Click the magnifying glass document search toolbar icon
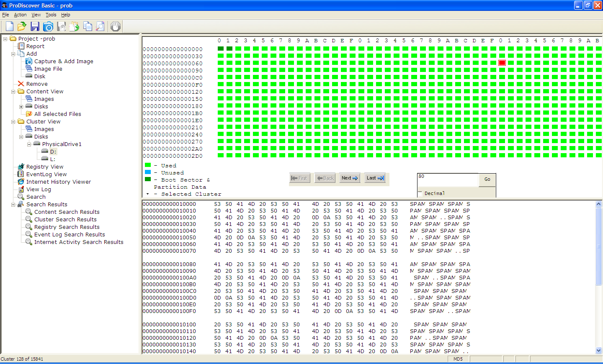 pos(100,26)
